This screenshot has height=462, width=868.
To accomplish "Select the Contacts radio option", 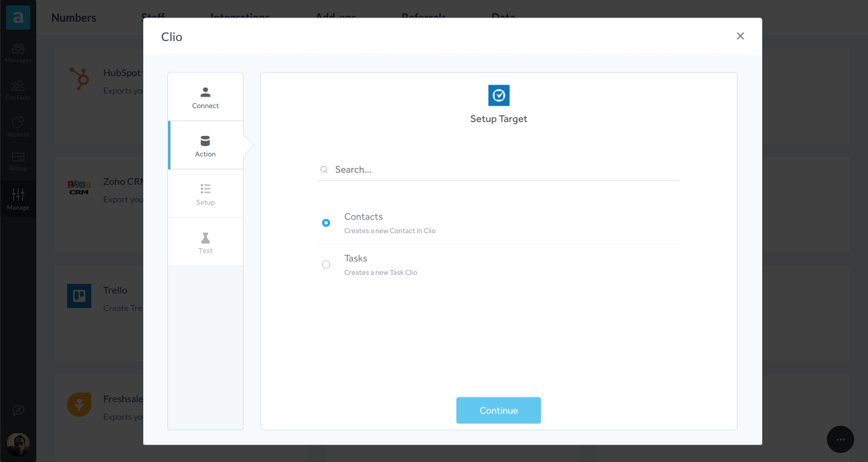I will click(x=326, y=223).
